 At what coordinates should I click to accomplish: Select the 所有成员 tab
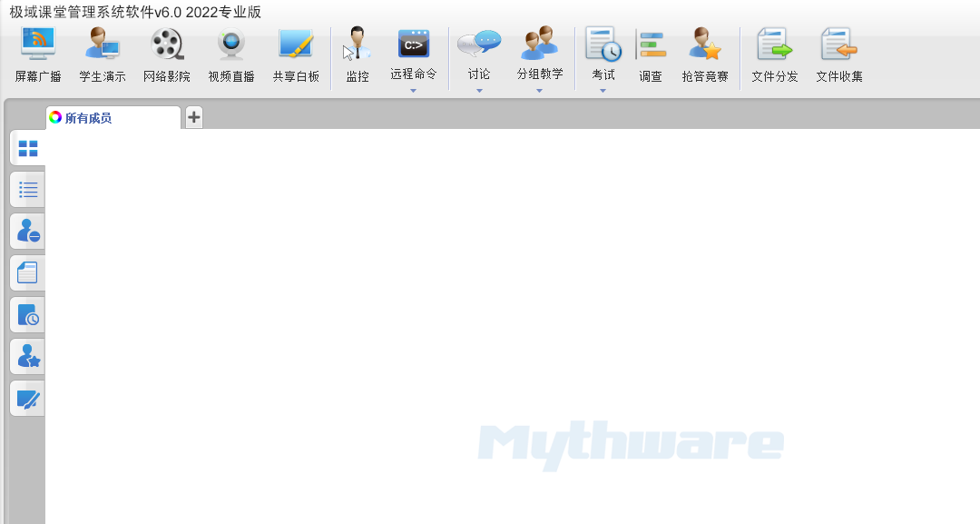point(113,118)
